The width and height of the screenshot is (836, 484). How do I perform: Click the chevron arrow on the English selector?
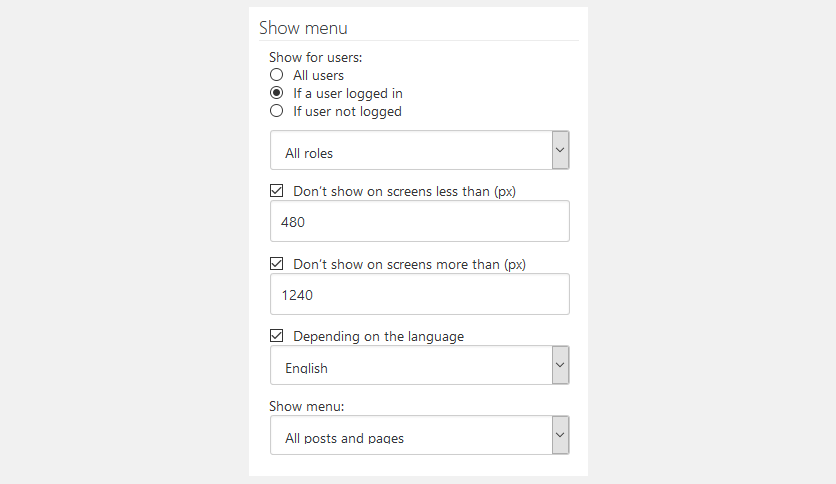560,365
